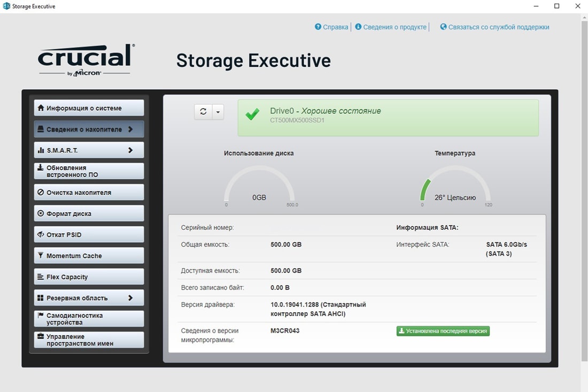The height and width of the screenshot is (392, 588).
Task: Click the lines icon on Flex Capacity
Action: click(x=41, y=276)
